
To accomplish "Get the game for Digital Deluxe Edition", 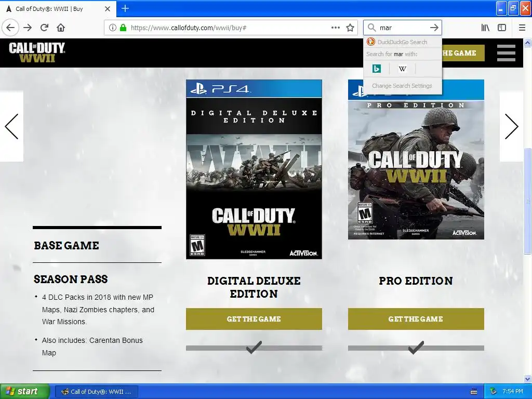I will click(254, 319).
